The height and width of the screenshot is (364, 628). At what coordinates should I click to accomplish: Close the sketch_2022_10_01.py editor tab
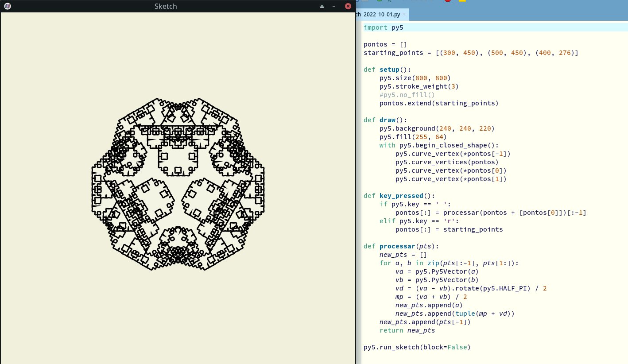click(x=404, y=15)
